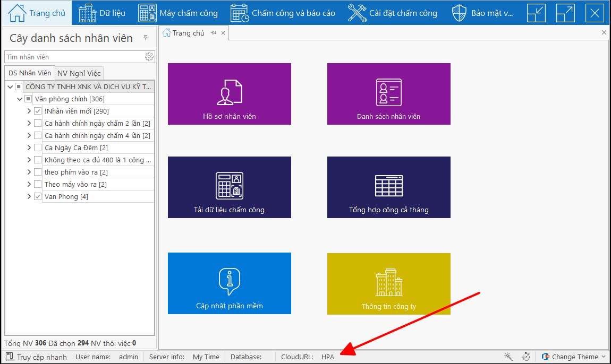Open the Danh sách nhân viên tile

point(388,94)
